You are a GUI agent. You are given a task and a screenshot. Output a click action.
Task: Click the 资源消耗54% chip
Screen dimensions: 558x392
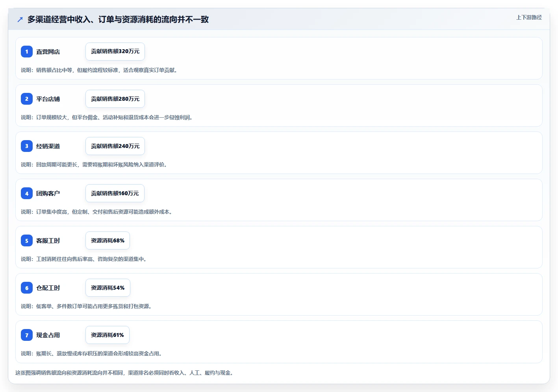[x=108, y=288]
